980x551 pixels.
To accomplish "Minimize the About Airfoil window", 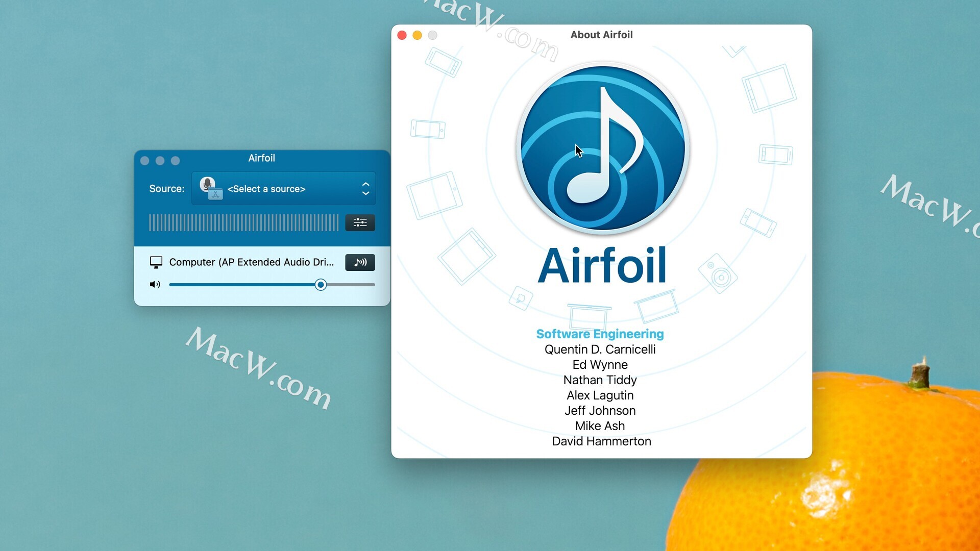I will [x=417, y=35].
